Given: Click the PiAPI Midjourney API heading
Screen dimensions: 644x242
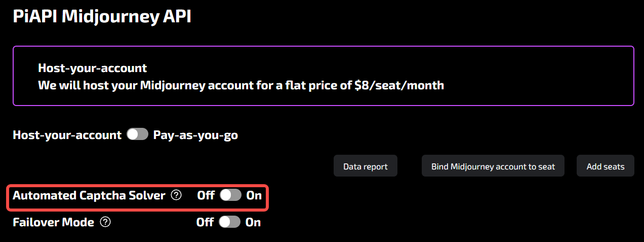Looking at the screenshot, I should coord(102,16).
